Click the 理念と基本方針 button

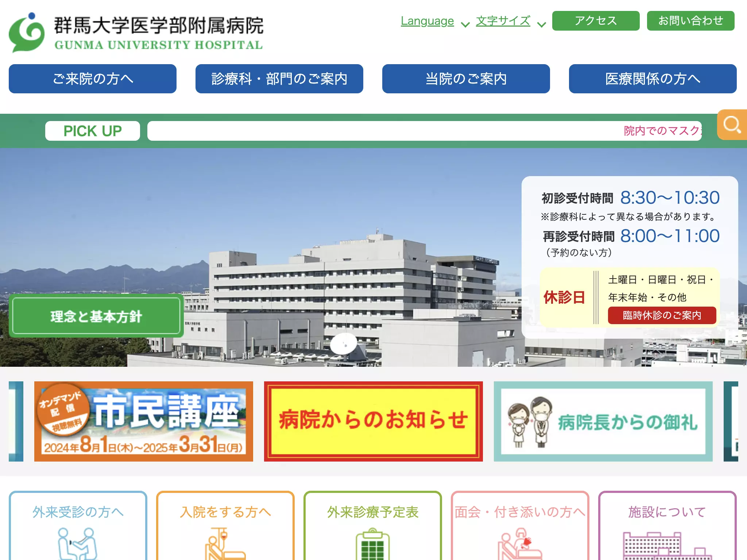pos(96,316)
